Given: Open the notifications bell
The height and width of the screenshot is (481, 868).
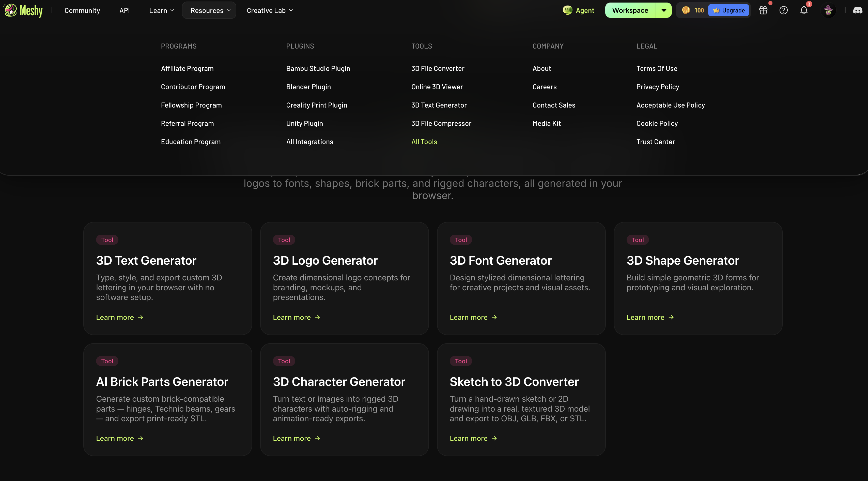Looking at the screenshot, I should 804,10.
